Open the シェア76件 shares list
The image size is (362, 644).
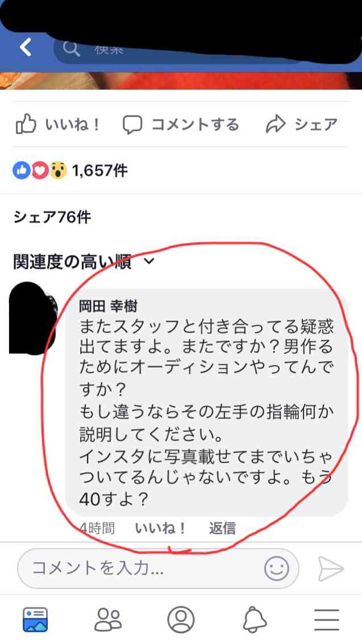click(52, 217)
